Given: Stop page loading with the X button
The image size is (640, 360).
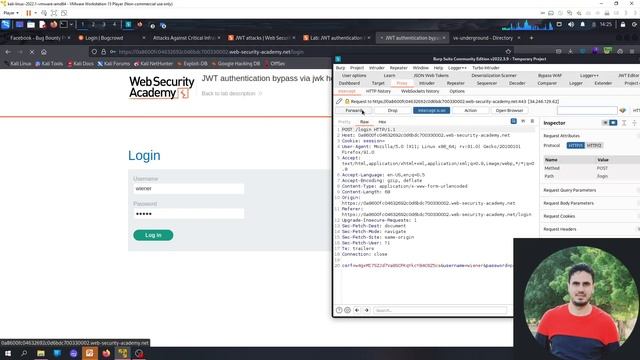Looking at the screenshot, I should click(32, 52).
